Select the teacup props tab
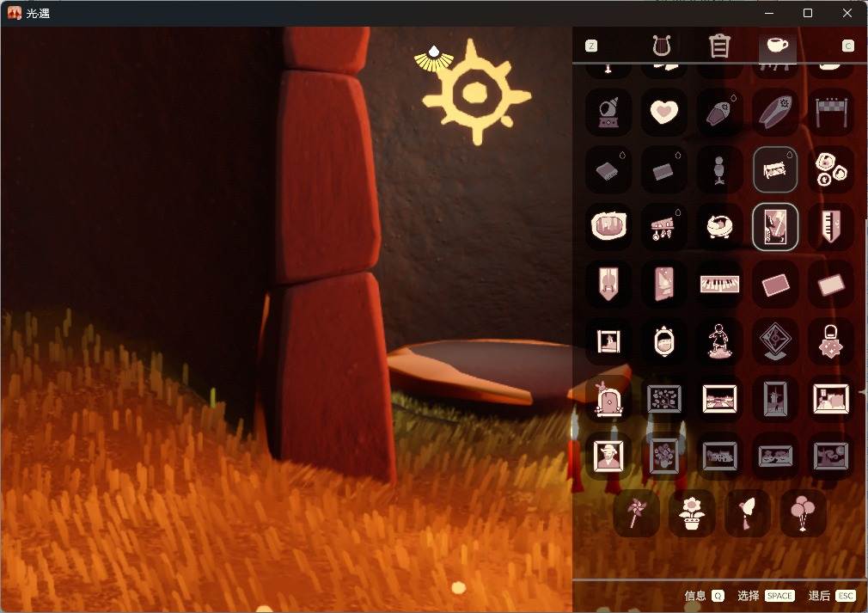 [x=777, y=46]
